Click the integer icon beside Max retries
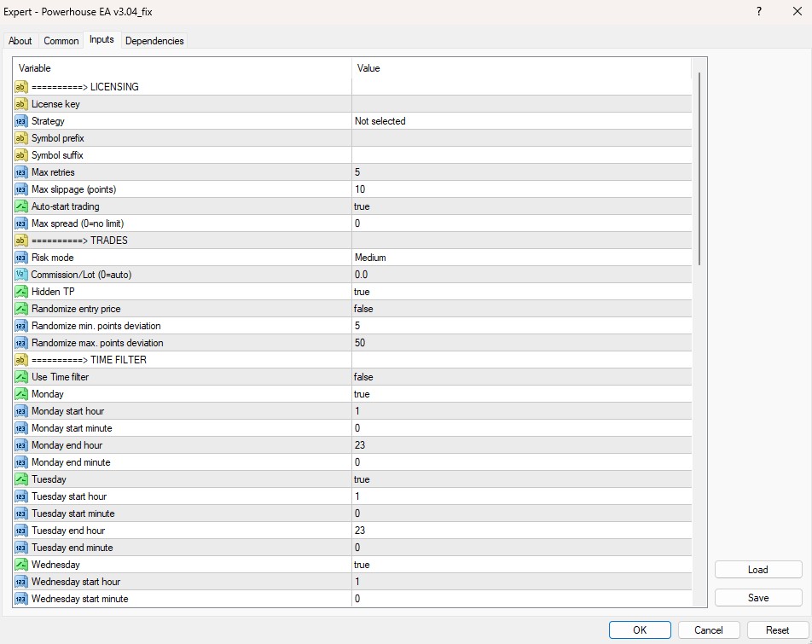This screenshot has width=812, height=644. [x=20, y=172]
